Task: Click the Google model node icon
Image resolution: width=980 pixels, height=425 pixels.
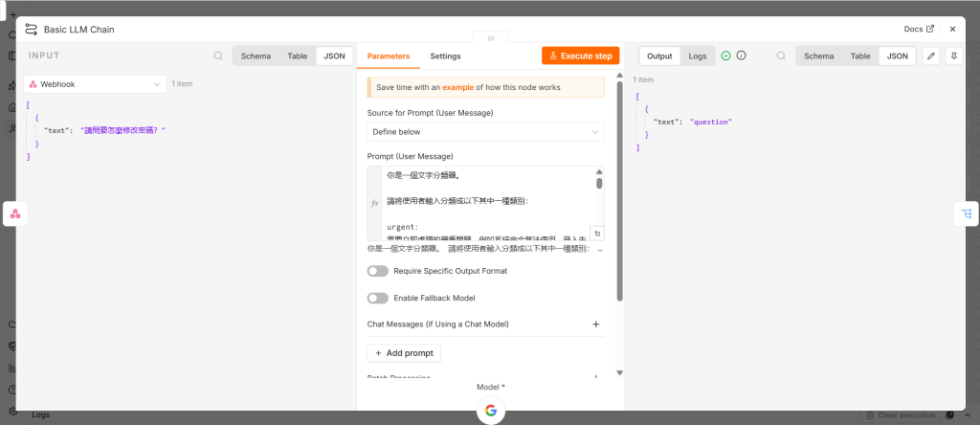Action: (491, 410)
